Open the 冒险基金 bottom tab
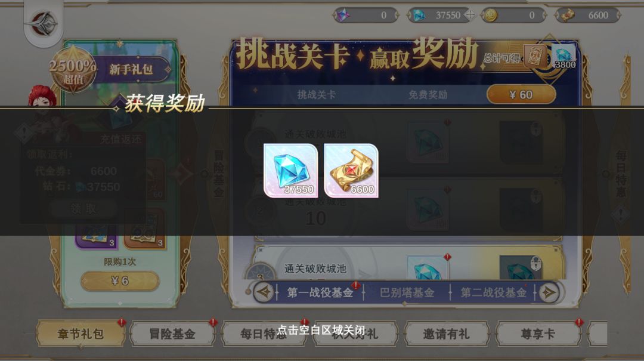The height and width of the screenshot is (361, 644). 172,334
